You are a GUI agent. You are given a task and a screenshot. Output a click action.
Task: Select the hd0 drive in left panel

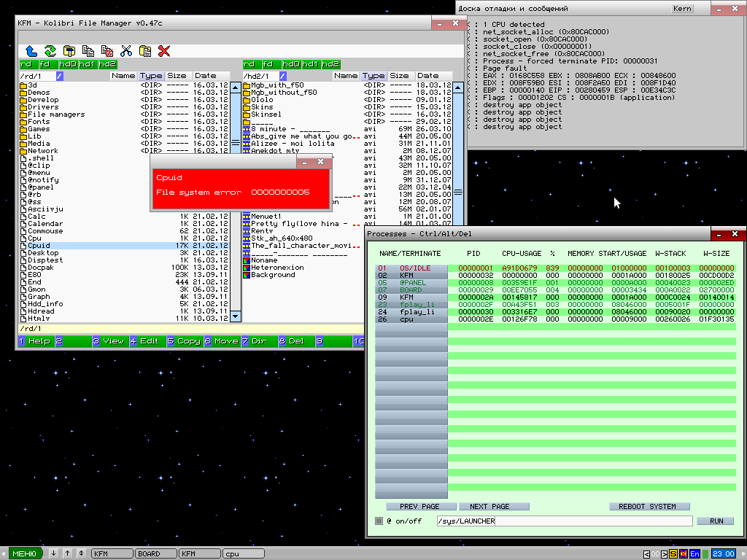point(67,64)
